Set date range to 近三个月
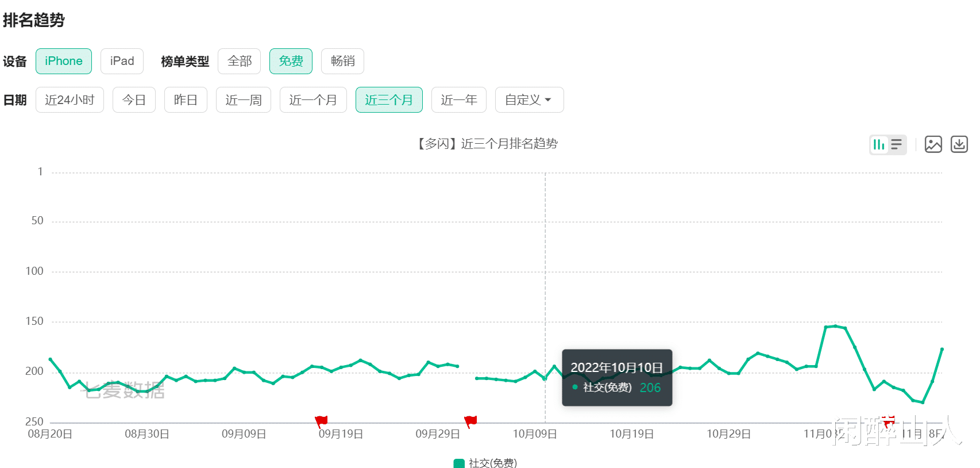Screen dimensions: 980x468 (x=389, y=100)
